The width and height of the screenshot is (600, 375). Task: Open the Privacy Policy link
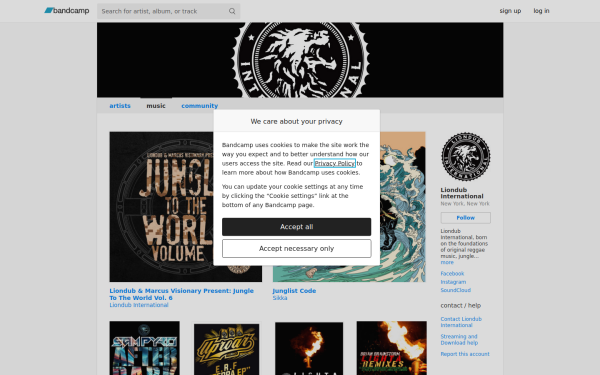tap(334, 163)
